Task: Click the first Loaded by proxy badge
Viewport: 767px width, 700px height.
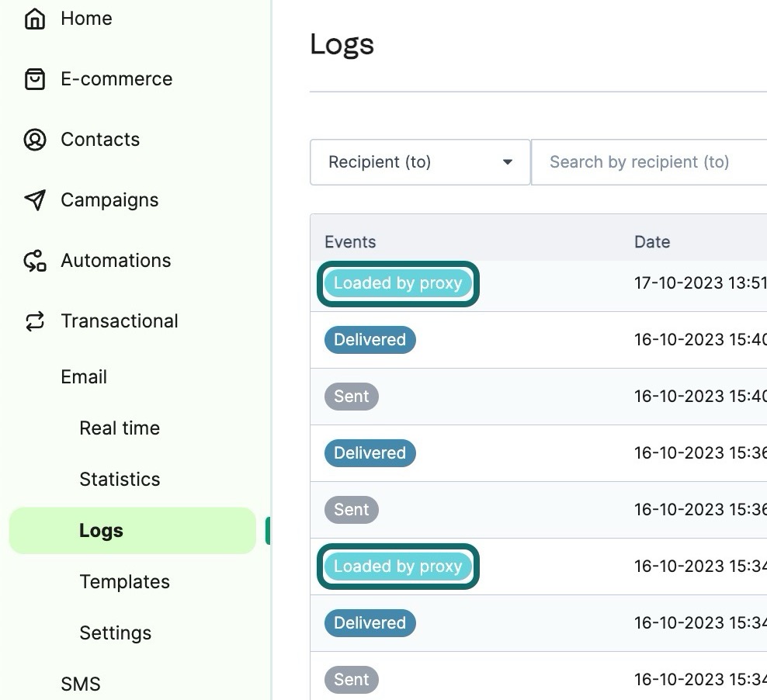Action: 397,283
